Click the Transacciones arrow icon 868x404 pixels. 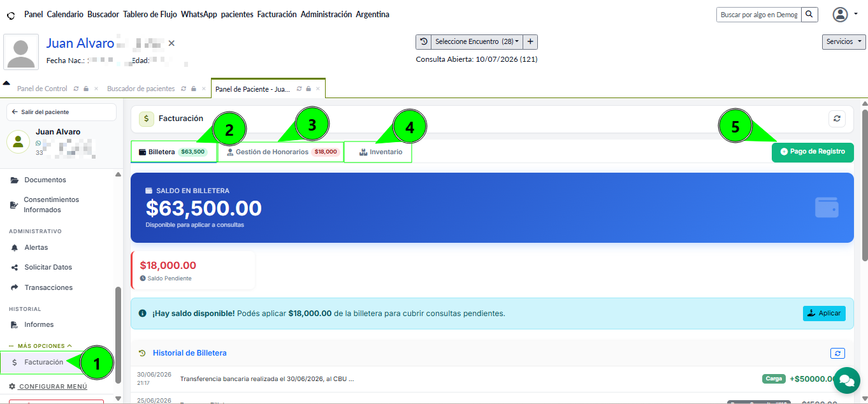(x=15, y=287)
